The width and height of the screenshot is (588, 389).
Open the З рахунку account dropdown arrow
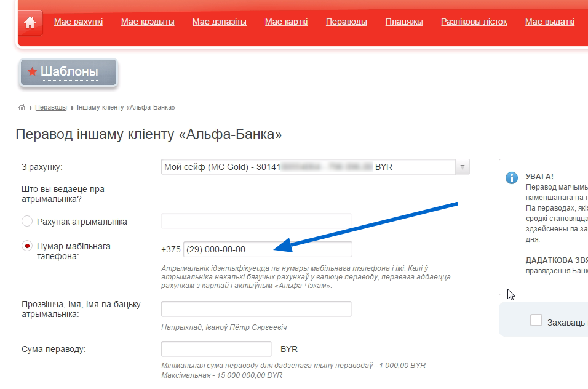coord(462,167)
